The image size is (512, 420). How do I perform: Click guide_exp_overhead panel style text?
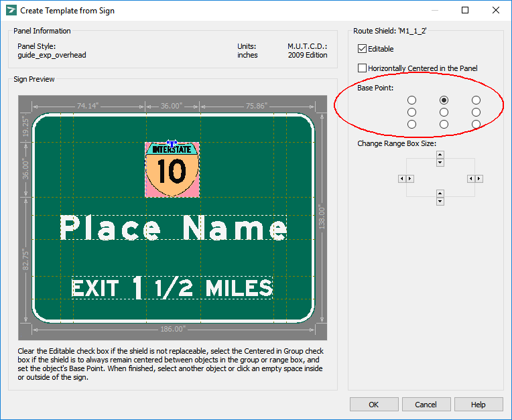tap(52, 55)
